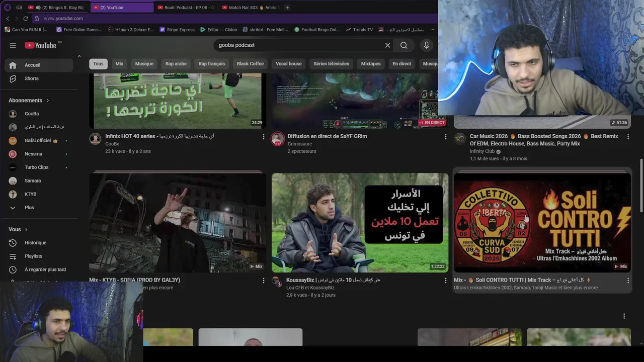
Task: Open KTYB subscription channel
Action: [x=39, y=194]
